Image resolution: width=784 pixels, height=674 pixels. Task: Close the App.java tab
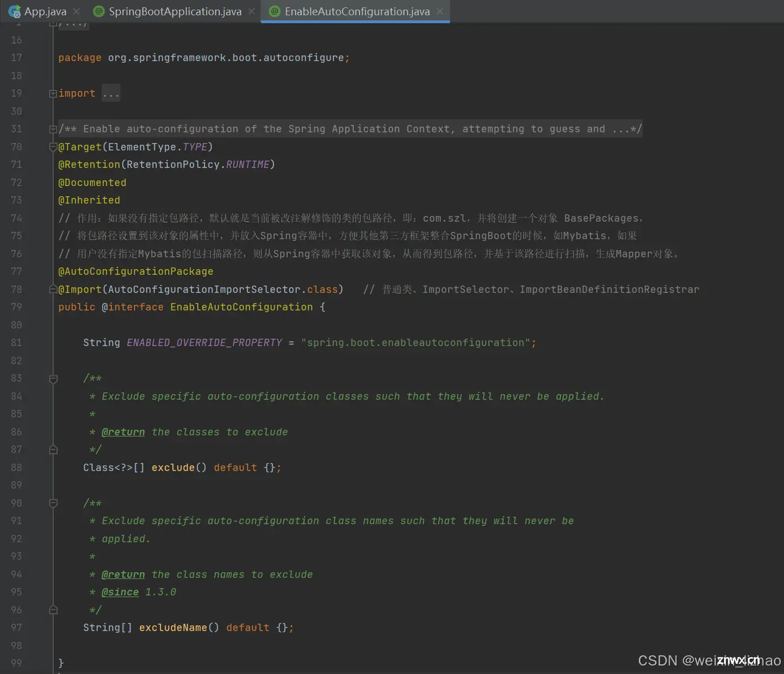click(76, 11)
